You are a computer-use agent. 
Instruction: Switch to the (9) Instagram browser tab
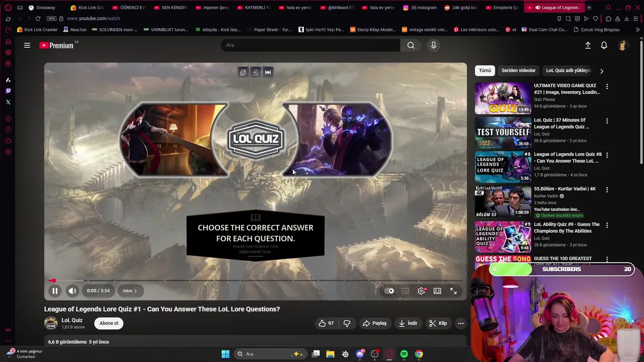(x=420, y=8)
